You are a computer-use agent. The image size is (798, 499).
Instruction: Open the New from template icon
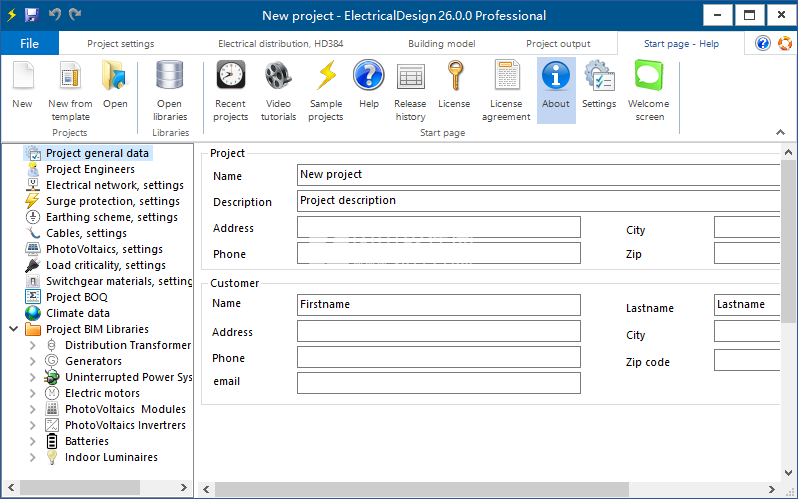[70, 77]
